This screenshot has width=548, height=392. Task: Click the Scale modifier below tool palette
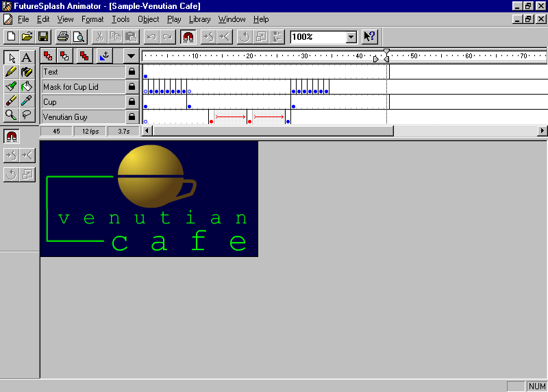(27, 174)
